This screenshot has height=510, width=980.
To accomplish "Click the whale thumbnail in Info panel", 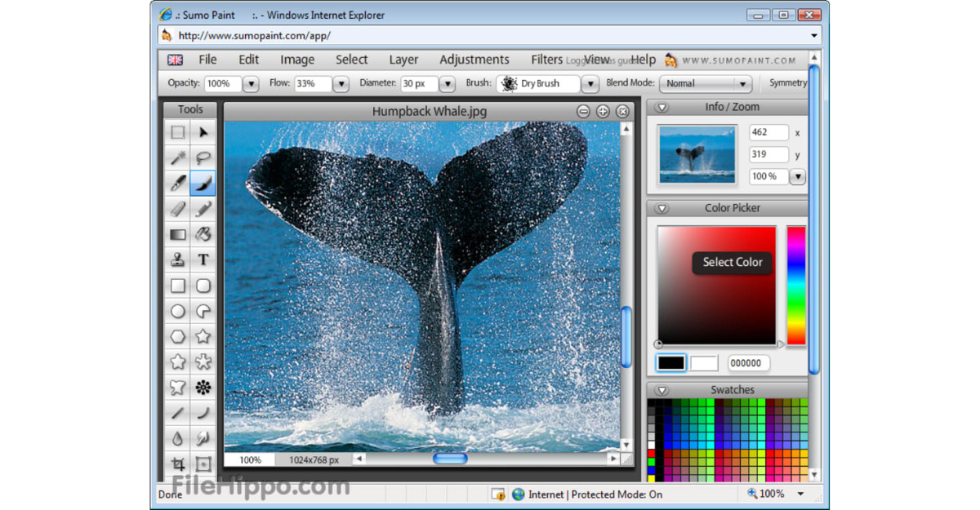I will point(697,154).
